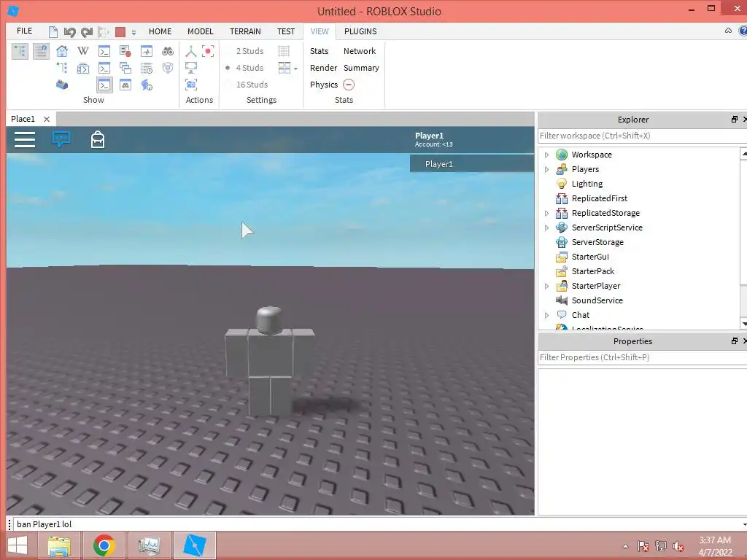747x560 pixels.
Task: Switch to the MODEL ribbon tab
Action: pos(200,31)
